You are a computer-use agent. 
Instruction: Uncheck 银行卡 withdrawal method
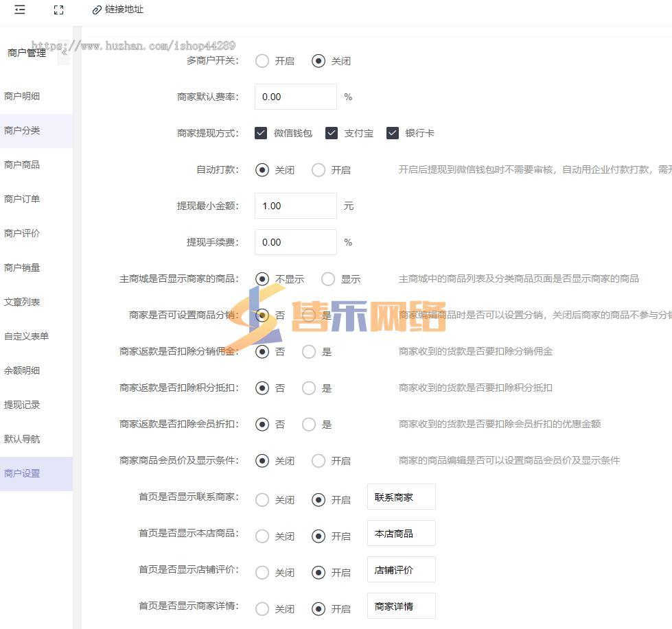393,133
